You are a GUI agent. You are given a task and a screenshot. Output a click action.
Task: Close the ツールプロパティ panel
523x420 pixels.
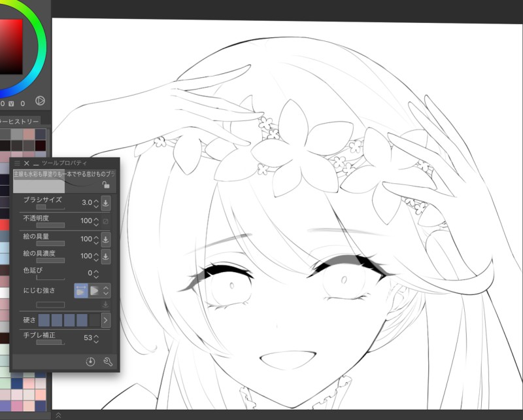pyautogui.click(x=27, y=163)
